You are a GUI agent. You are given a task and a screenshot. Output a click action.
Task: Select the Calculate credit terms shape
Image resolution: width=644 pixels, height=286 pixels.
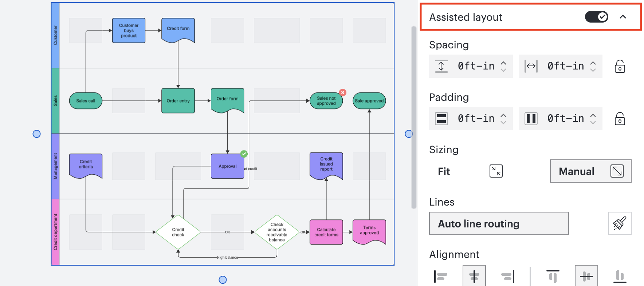[326, 232]
